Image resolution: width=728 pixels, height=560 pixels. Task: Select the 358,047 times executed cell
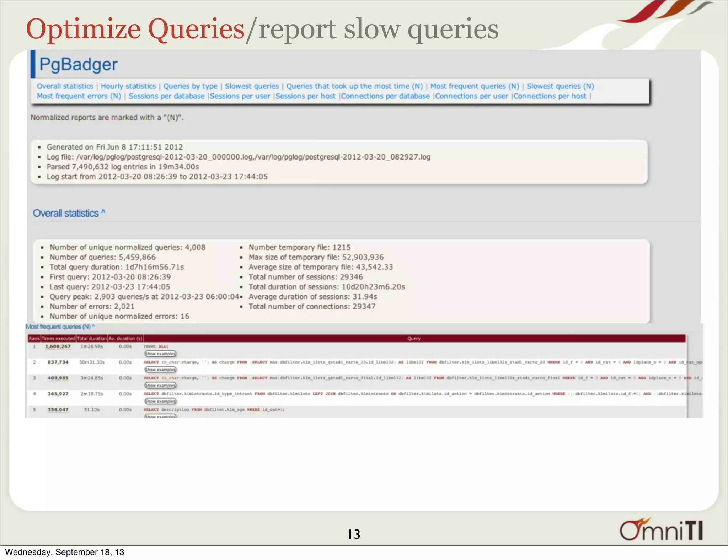[x=58, y=410]
